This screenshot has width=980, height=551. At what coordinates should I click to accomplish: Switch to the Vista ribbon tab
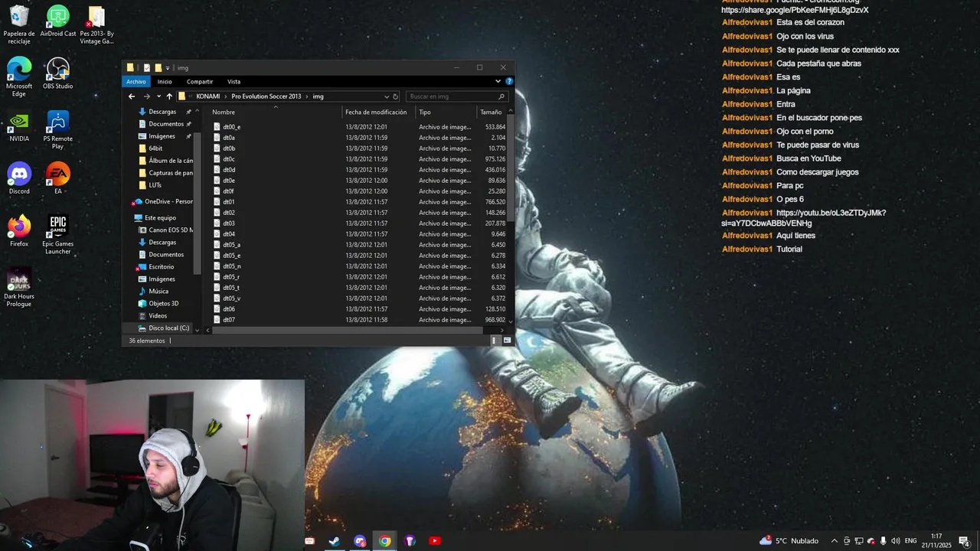click(234, 82)
